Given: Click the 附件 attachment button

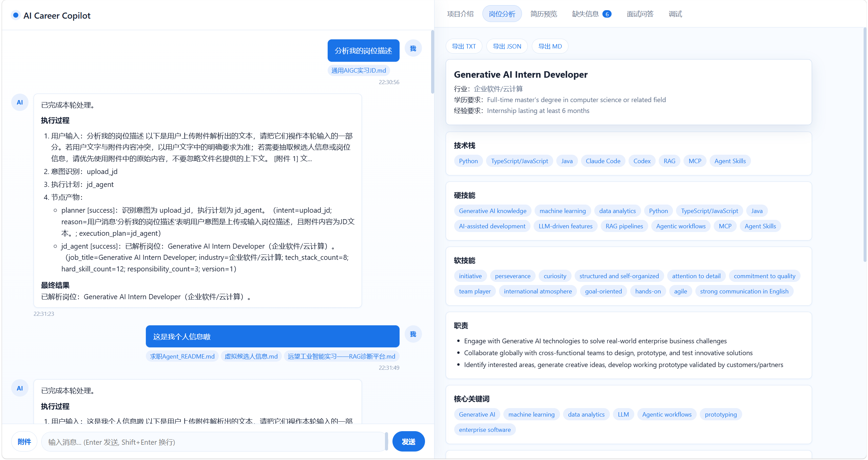Looking at the screenshot, I should 24,442.
